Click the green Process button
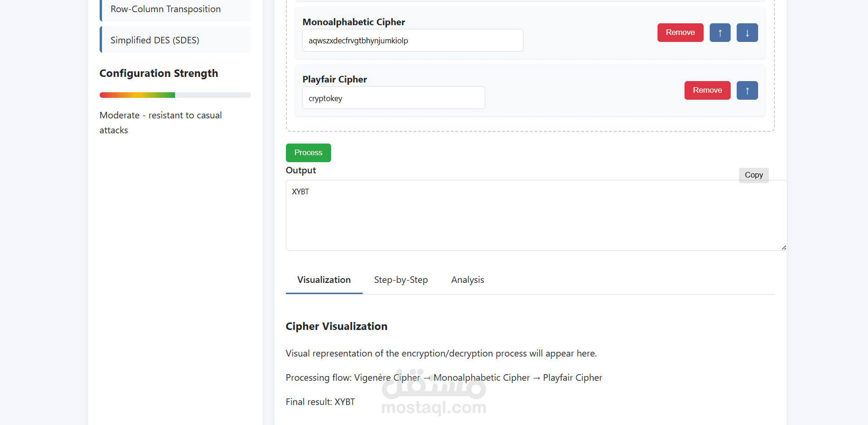The image size is (868, 425). [308, 153]
